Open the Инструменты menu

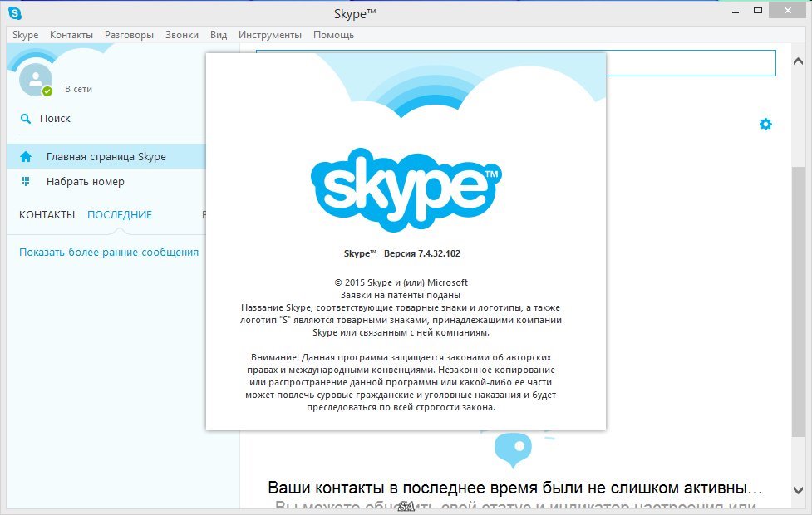click(x=270, y=35)
